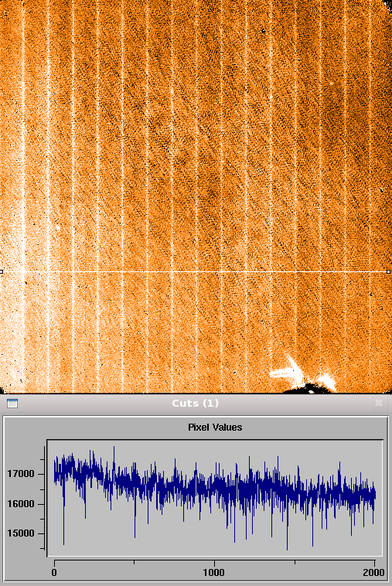Click the 2000 x-axis tick label
Screen dimensions: 392x586
[374, 572]
